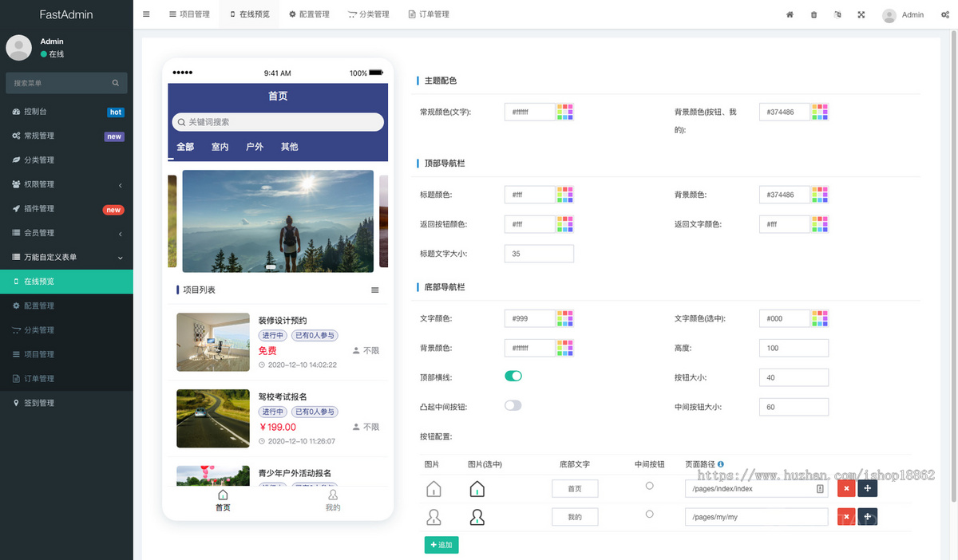
Task: Click the home icon in the top toolbar
Action: click(790, 14)
